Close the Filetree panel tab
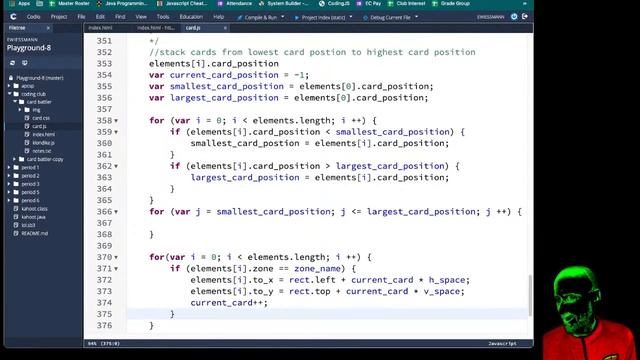640x360 pixels. click(x=48, y=28)
